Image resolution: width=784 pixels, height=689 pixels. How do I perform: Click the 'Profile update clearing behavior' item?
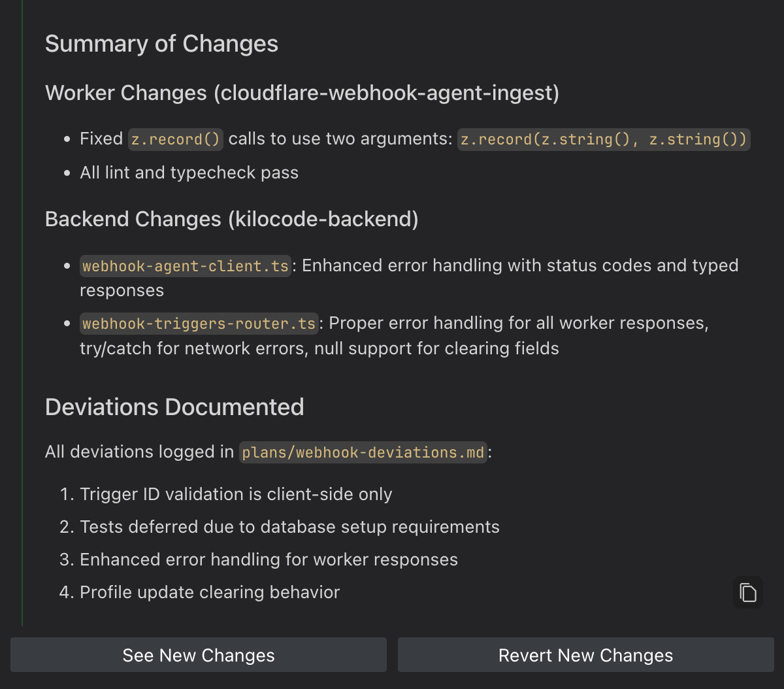[x=210, y=592]
